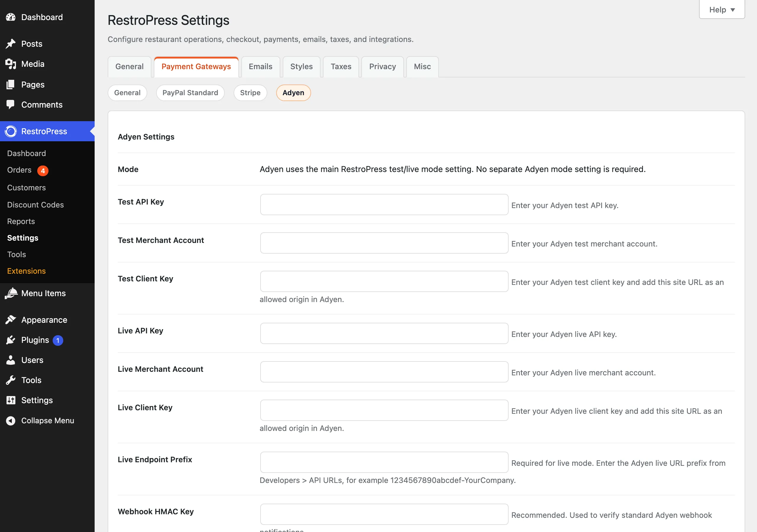757x532 pixels.
Task: Open the Emails tab
Action: [261, 66]
